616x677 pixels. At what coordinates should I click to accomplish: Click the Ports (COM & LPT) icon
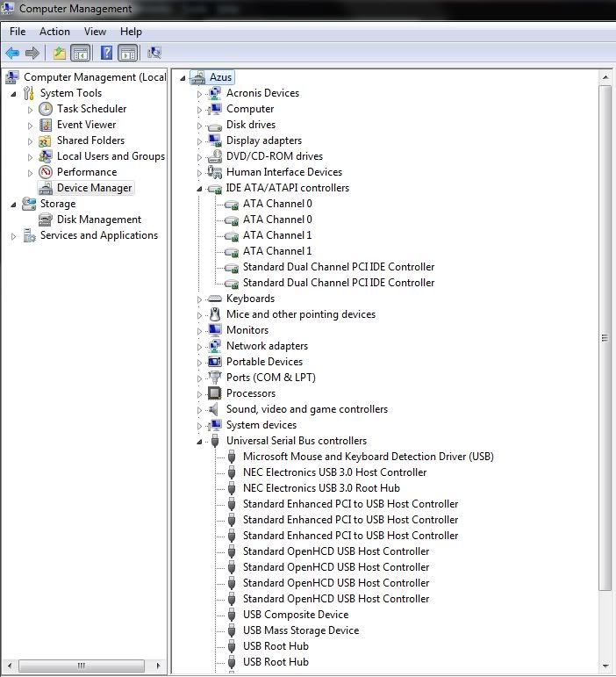point(214,378)
